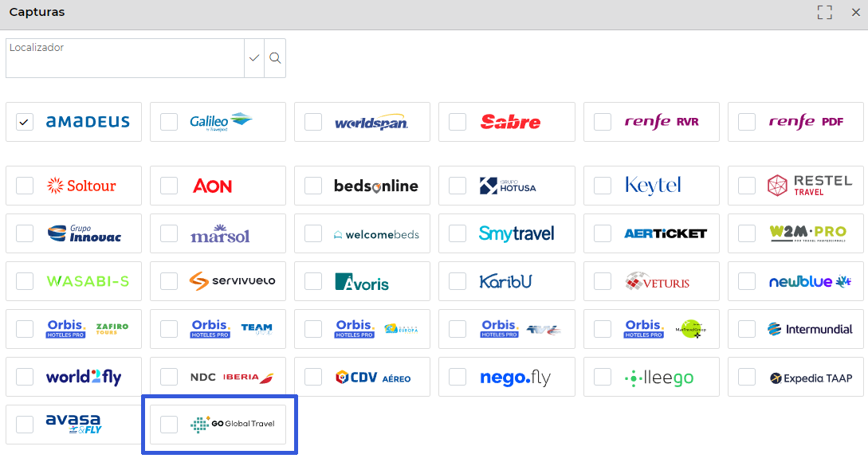The image size is (868, 466).
Task: Click the nego.fly logo
Action: (516, 378)
